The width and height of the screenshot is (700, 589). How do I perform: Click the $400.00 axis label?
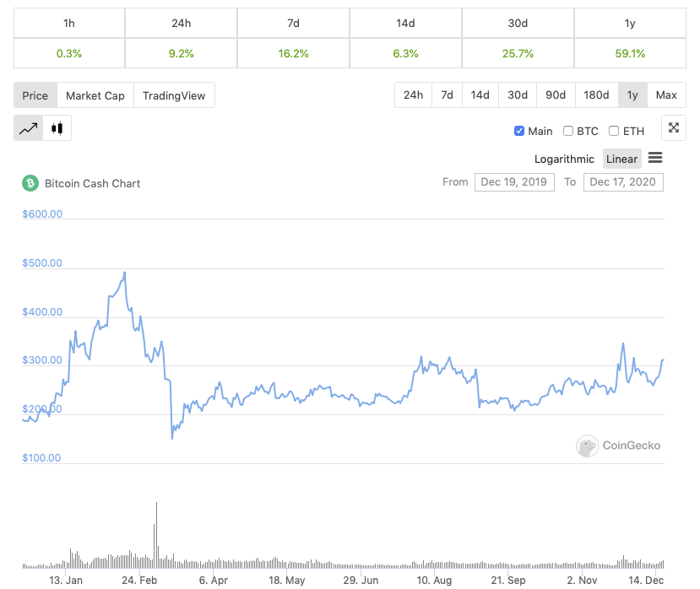[42, 312]
